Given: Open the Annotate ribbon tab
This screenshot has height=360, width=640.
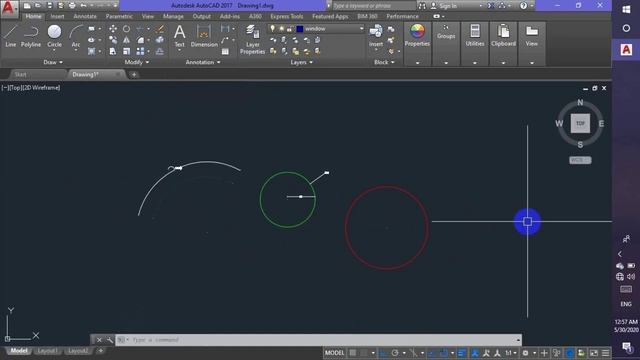Looking at the screenshot, I should [85, 16].
